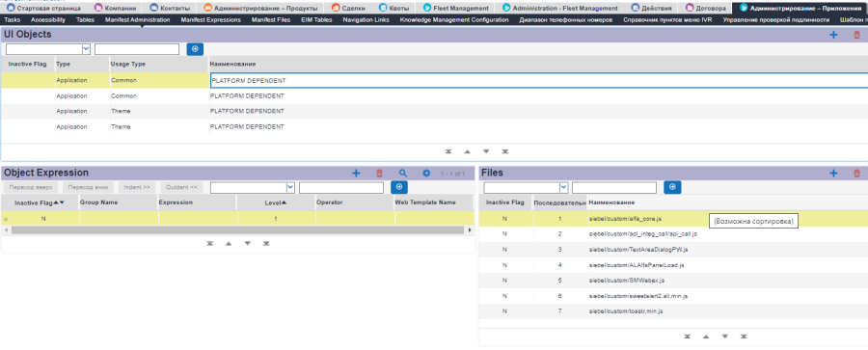Select siebel/custom/SMWebex.js file row
Screen dimensions: 868x350
click(x=672, y=281)
